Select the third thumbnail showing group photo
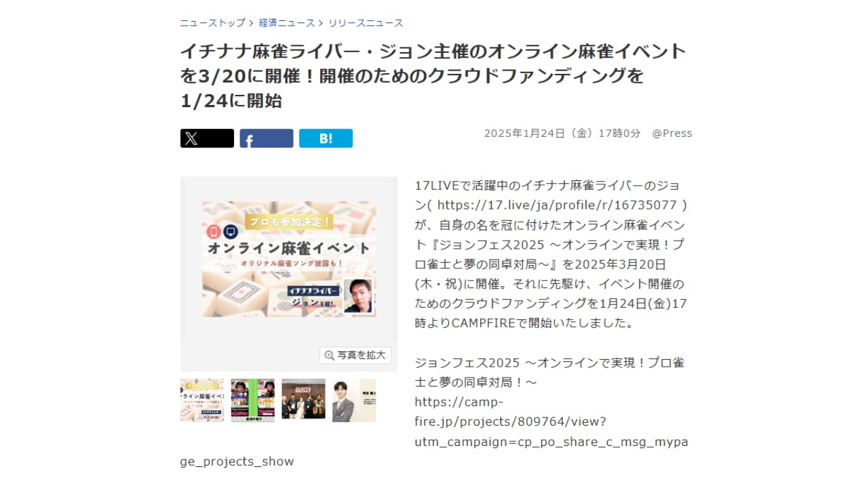Screen dimensions: 868x488 point(303,401)
